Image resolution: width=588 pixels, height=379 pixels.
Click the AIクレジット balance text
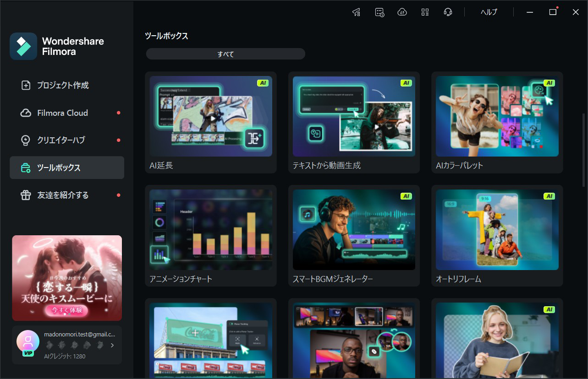(x=64, y=356)
